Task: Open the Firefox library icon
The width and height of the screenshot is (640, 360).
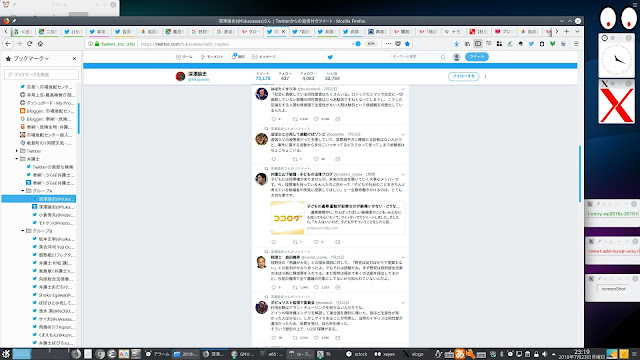Action: click(467, 44)
